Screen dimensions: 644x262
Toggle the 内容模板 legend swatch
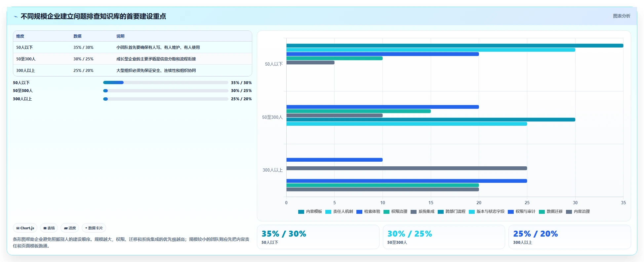tap(301, 212)
